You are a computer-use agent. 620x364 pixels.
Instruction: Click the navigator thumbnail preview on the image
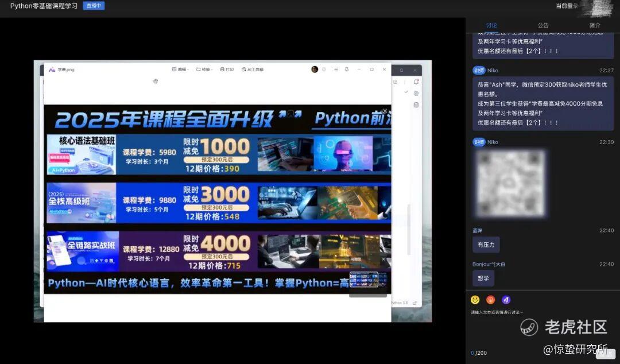[x=364, y=280]
